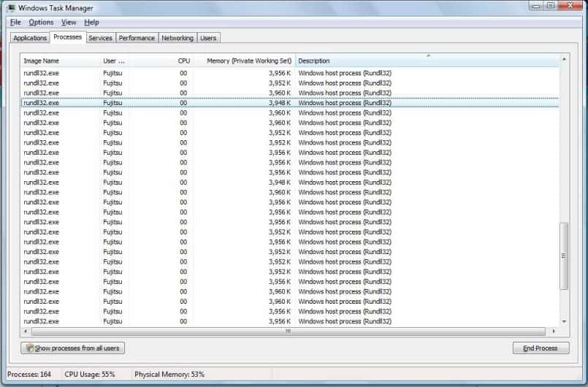Switch to the Users tab
588x387 pixels.
(208, 38)
